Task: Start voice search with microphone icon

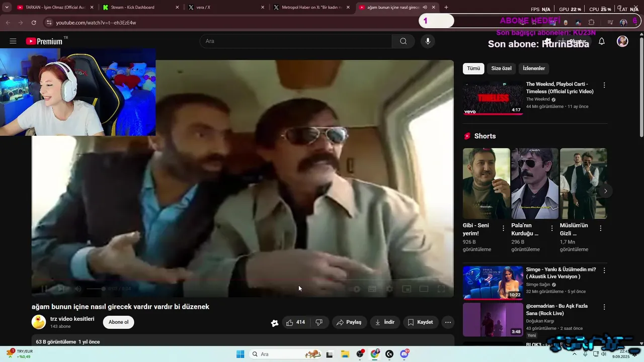Action: point(428,41)
